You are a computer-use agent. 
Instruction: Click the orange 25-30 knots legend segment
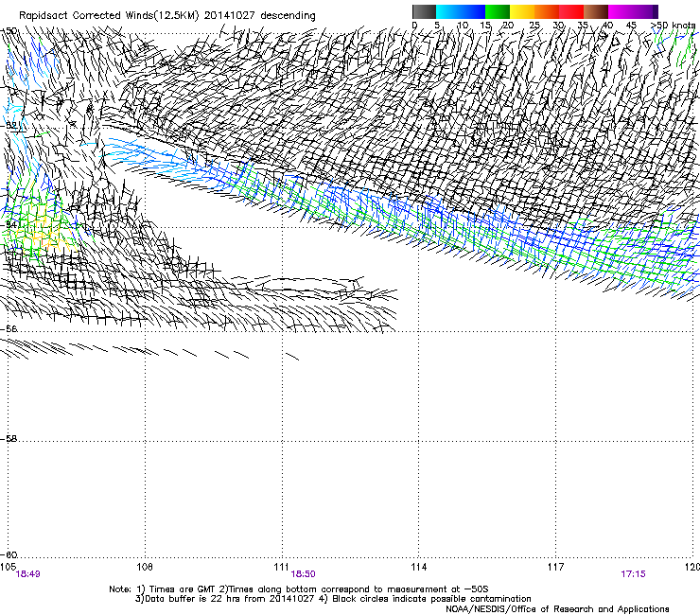click(x=547, y=11)
